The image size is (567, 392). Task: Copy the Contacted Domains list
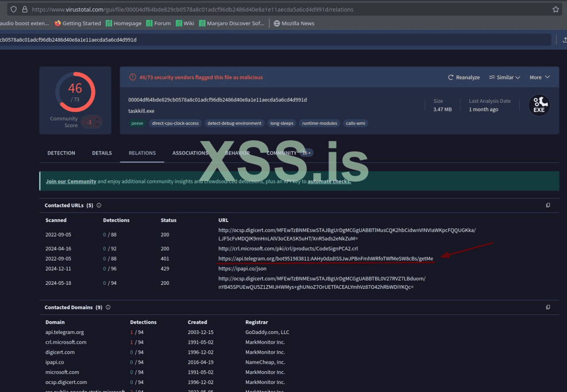click(548, 307)
